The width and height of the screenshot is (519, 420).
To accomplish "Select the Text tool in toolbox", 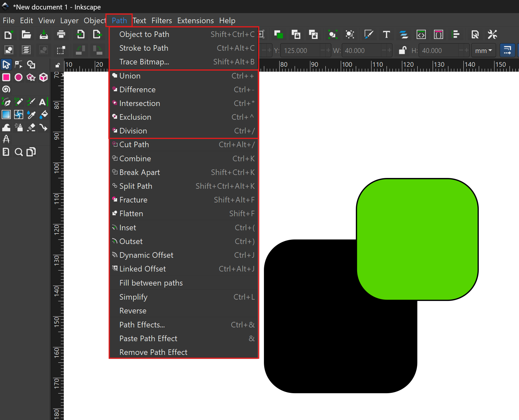I will pos(43,102).
